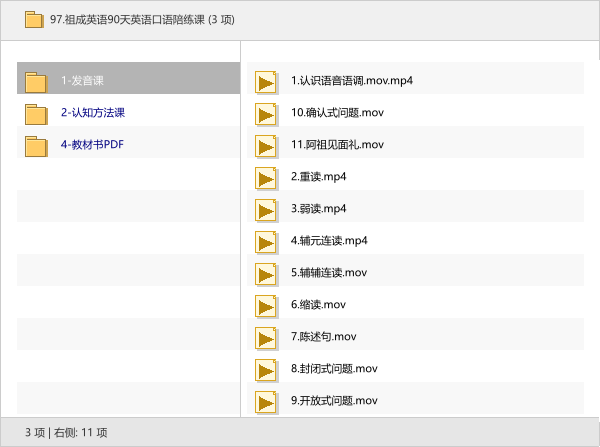Viewport: 600px width, 447px height.
Task: Click the video icon for 2.重读.mp4
Action: click(x=265, y=178)
